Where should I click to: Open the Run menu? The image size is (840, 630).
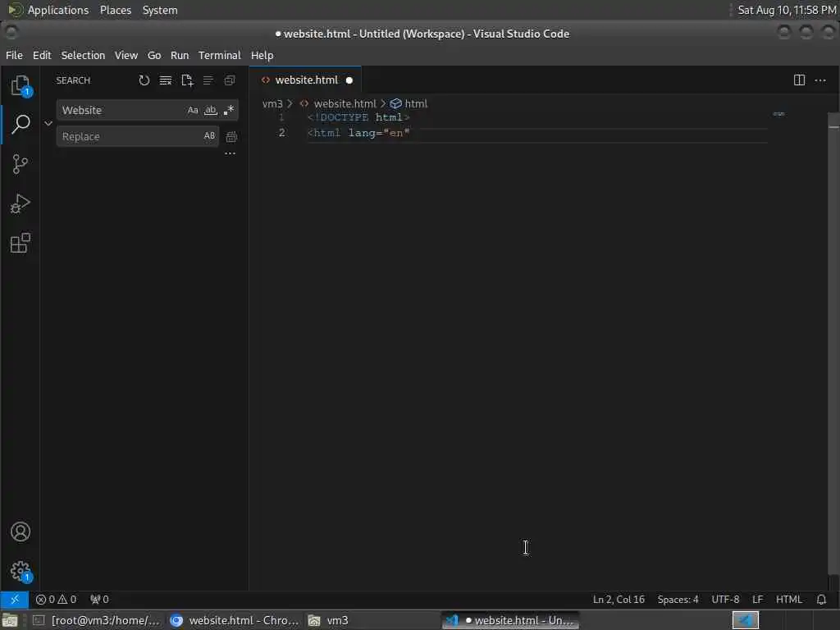pyautogui.click(x=180, y=55)
